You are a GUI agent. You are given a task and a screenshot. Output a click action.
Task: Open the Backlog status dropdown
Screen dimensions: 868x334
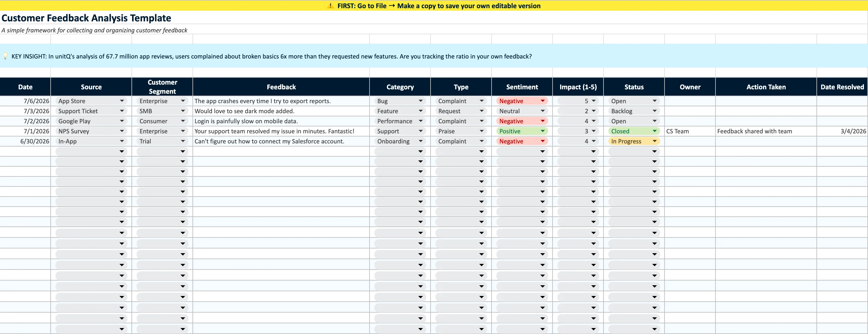(634, 111)
